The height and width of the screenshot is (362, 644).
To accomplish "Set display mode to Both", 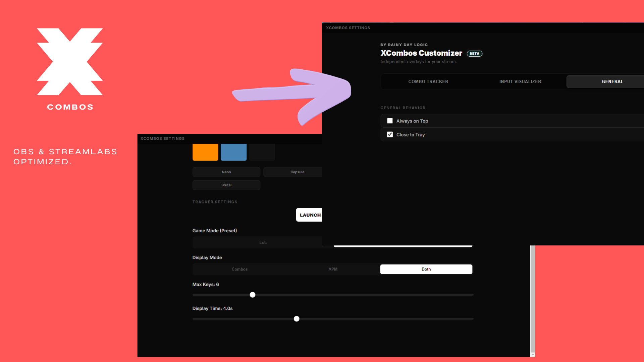I will click(426, 269).
